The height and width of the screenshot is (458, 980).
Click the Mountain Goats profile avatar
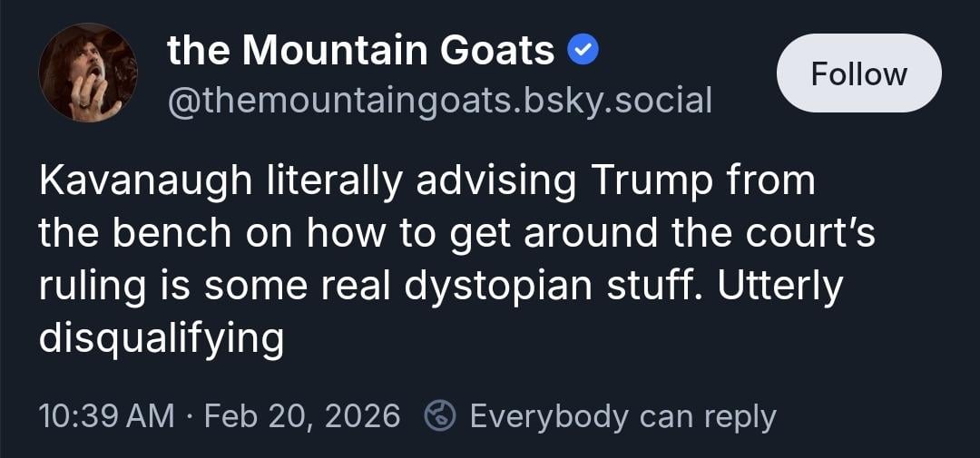(x=87, y=73)
